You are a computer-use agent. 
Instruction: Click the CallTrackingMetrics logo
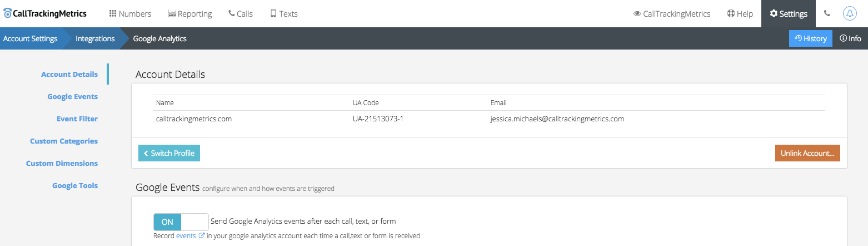[x=46, y=13]
